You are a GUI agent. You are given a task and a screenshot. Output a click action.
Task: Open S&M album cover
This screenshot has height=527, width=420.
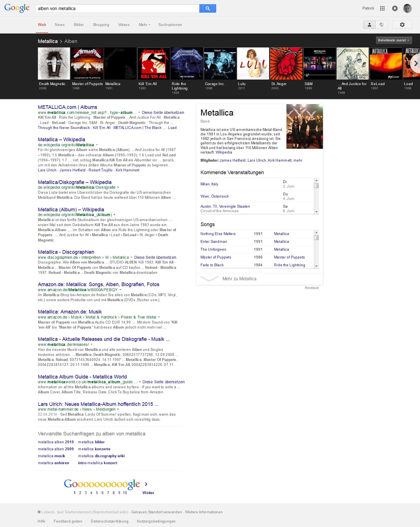click(x=319, y=64)
